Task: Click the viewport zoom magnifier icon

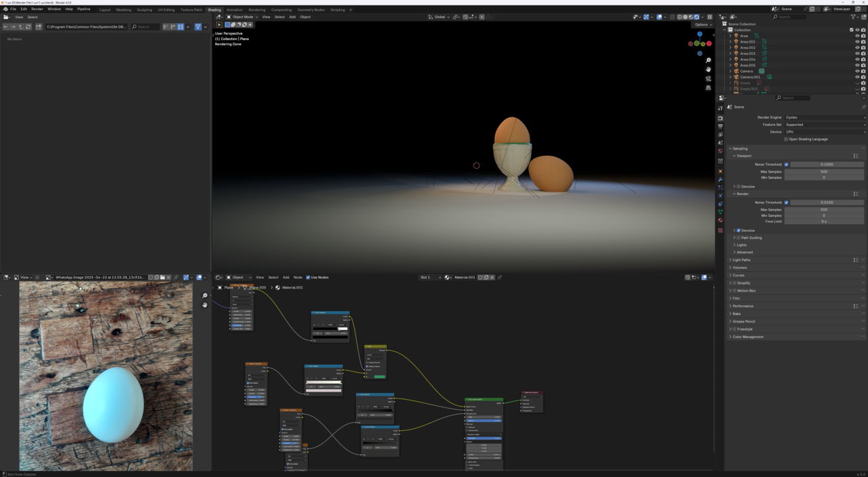Action: [708, 60]
